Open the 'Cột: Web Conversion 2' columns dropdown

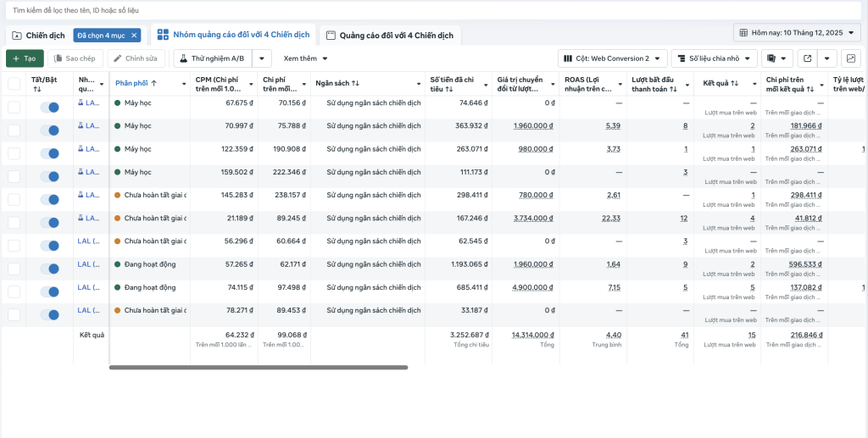click(611, 58)
